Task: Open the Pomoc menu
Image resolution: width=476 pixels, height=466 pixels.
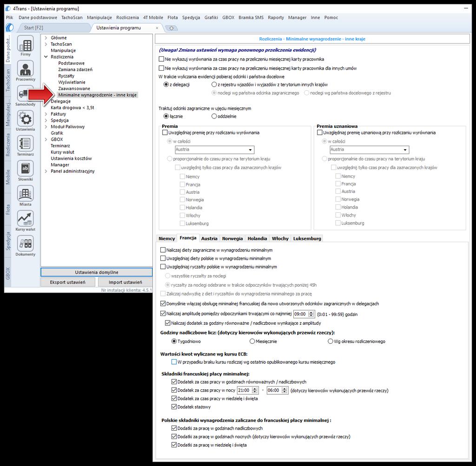Action: [x=331, y=18]
